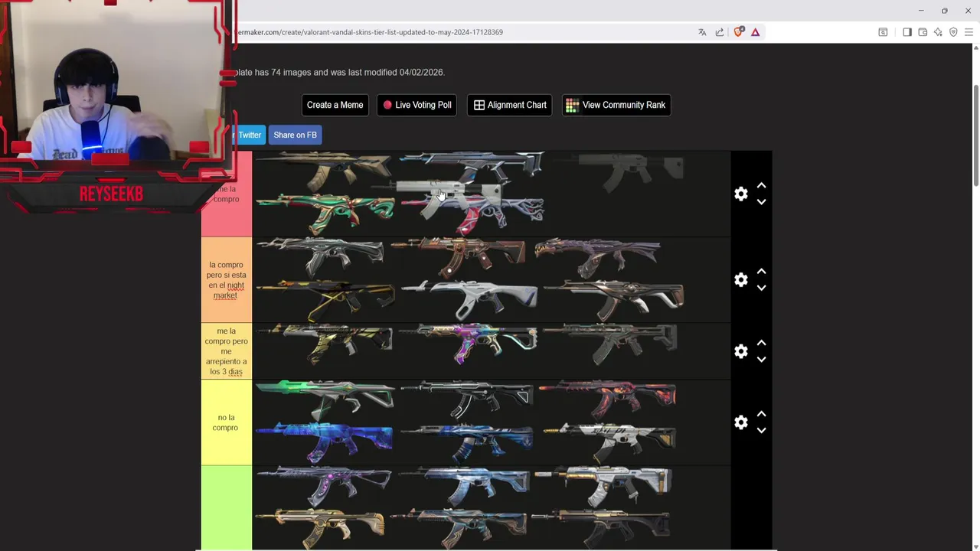Click the page vertical scrollbar thumb
The width and height of the screenshot is (980, 551).
(975, 134)
